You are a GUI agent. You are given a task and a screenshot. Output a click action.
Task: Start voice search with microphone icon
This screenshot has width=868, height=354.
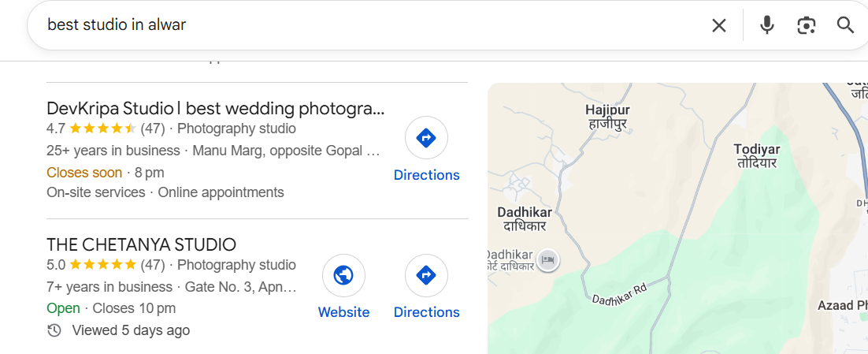coord(766,25)
